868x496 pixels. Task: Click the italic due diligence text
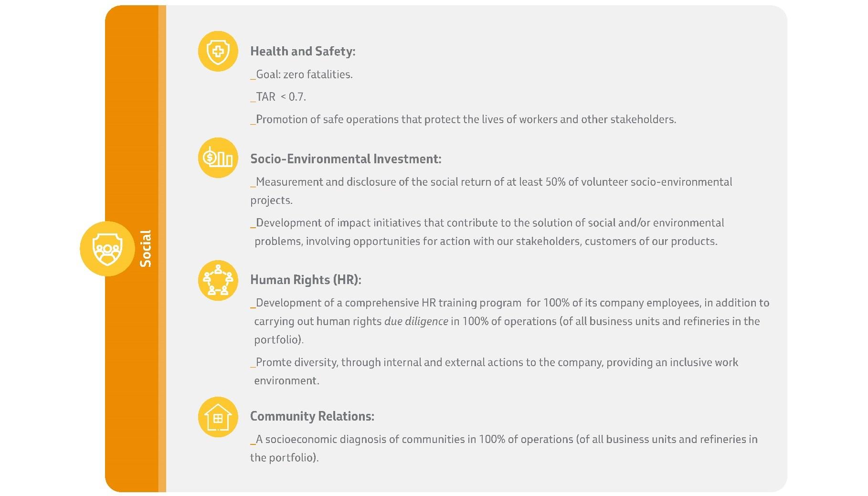coord(416,321)
